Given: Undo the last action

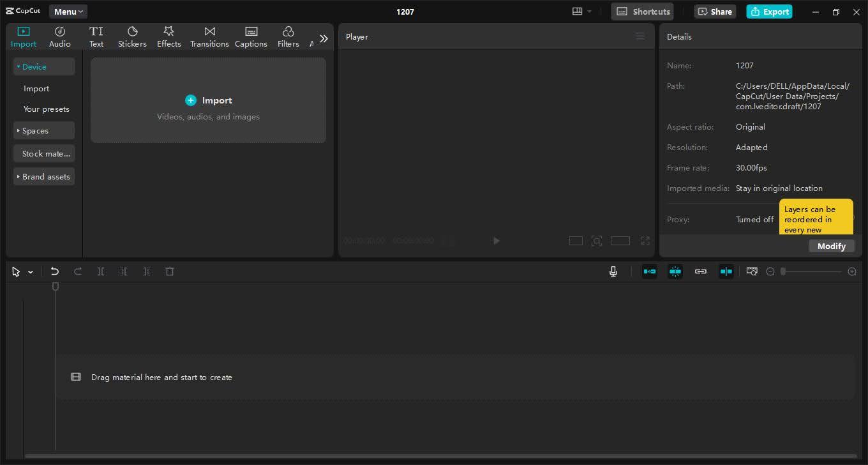Looking at the screenshot, I should pyautogui.click(x=55, y=271).
